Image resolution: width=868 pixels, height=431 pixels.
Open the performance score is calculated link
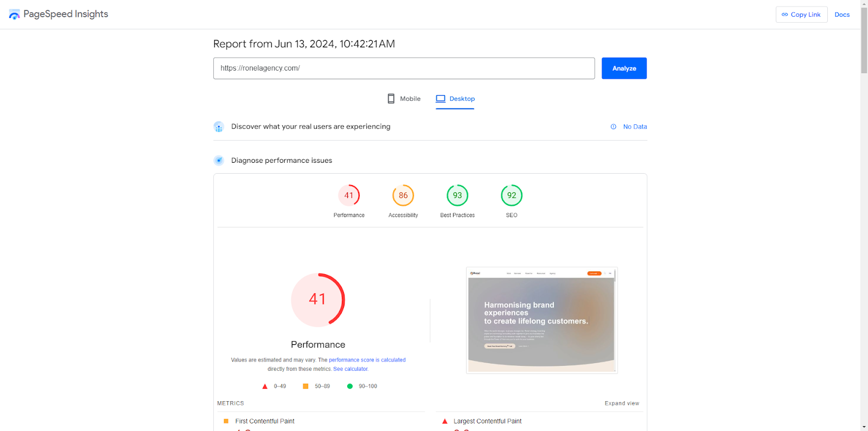(367, 360)
